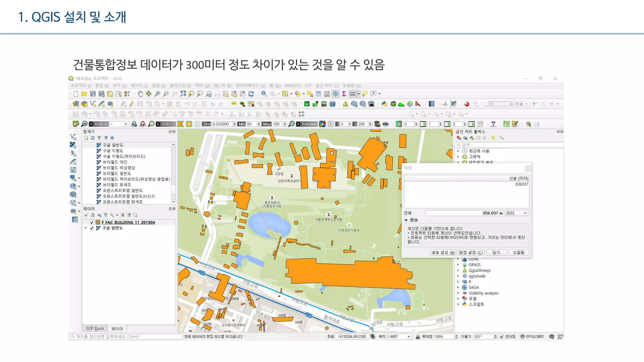Click the orange ROI polygon icon
This screenshot has width=644, height=362.
180,124
